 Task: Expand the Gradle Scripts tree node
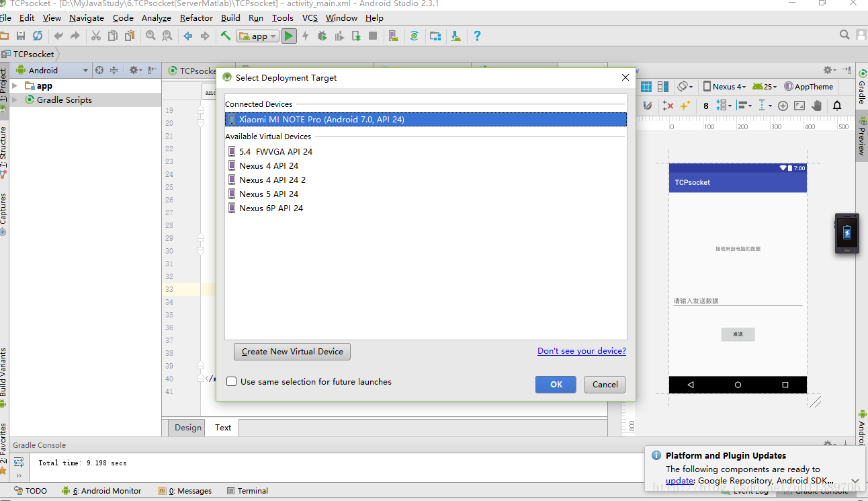coord(15,100)
